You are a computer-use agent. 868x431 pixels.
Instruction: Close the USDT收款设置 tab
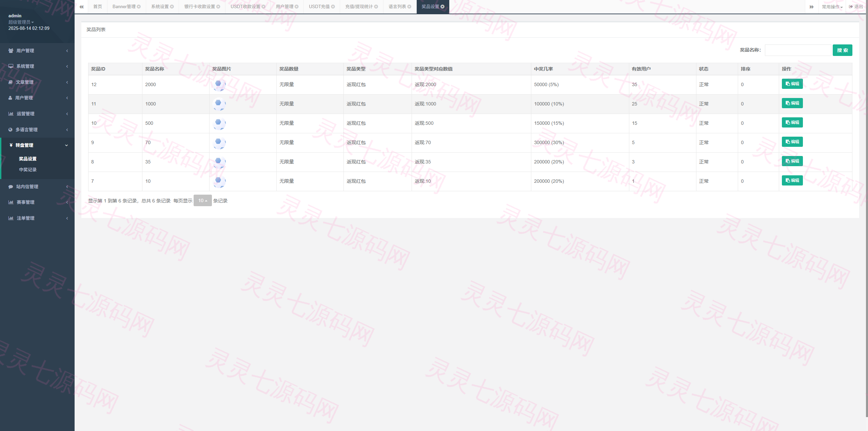[x=263, y=7]
